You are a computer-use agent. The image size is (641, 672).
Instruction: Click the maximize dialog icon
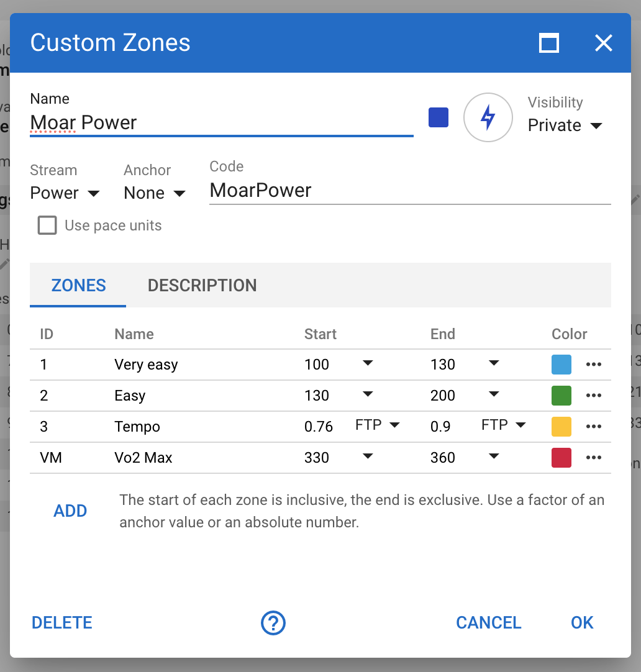[548, 43]
